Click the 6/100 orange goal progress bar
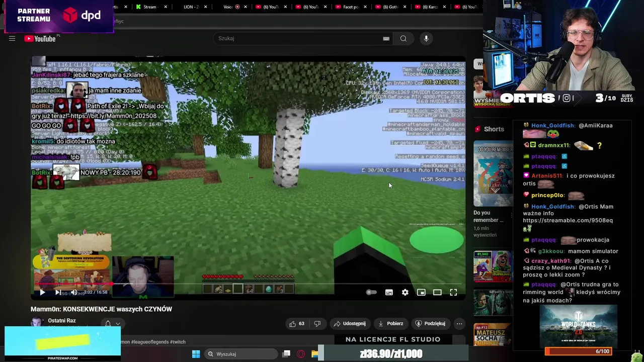The height and width of the screenshot is (362, 644). 578,351
